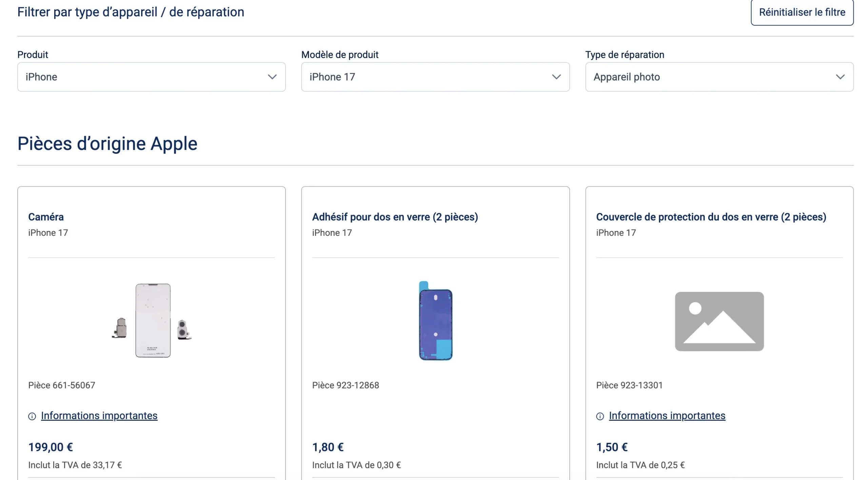Screen dimensions: 868x480
Task: Click the info icon under part 661-56067
Action: 32,416
